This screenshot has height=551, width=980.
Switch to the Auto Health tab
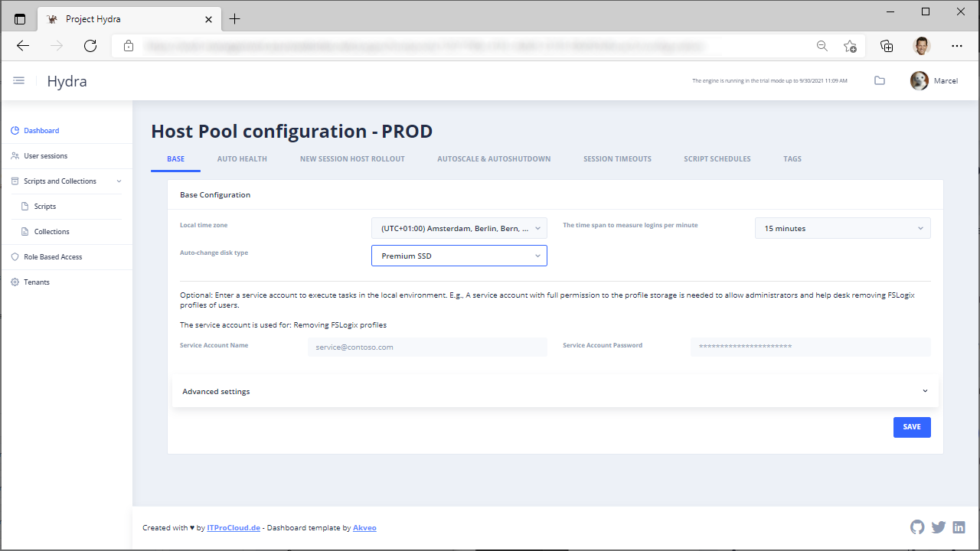pos(242,159)
